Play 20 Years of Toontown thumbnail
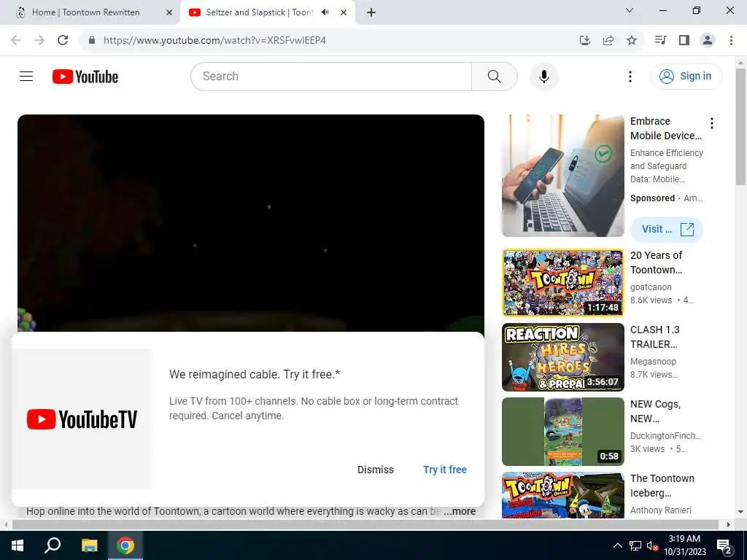The height and width of the screenshot is (560, 747). click(562, 282)
